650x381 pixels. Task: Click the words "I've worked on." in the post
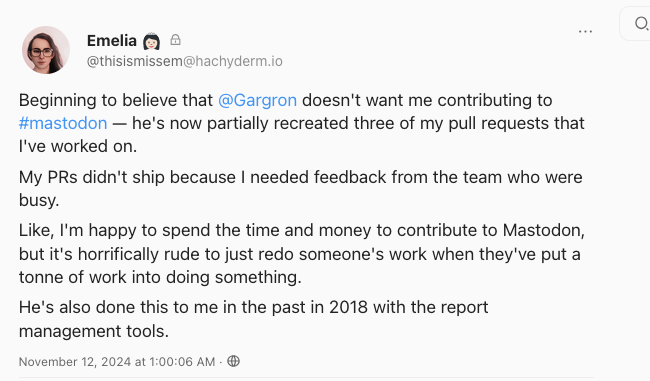coord(78,146)
